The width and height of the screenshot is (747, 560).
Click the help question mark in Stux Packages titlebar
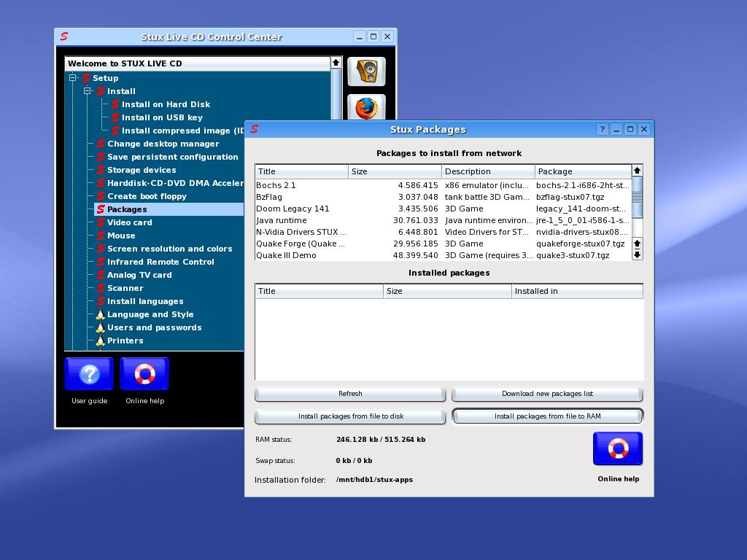[x=602, y=129]
